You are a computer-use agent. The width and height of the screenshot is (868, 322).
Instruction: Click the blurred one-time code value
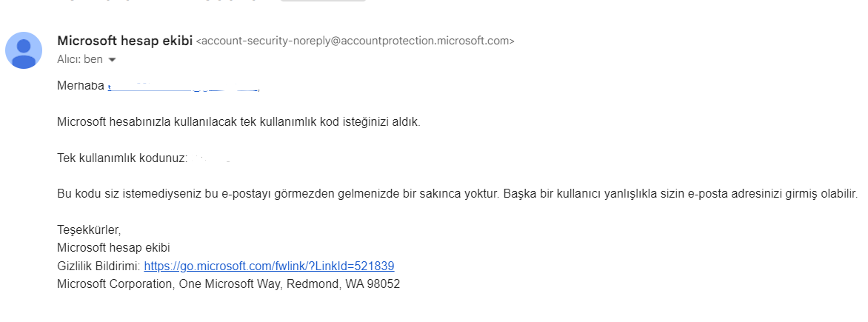point(211,158)
